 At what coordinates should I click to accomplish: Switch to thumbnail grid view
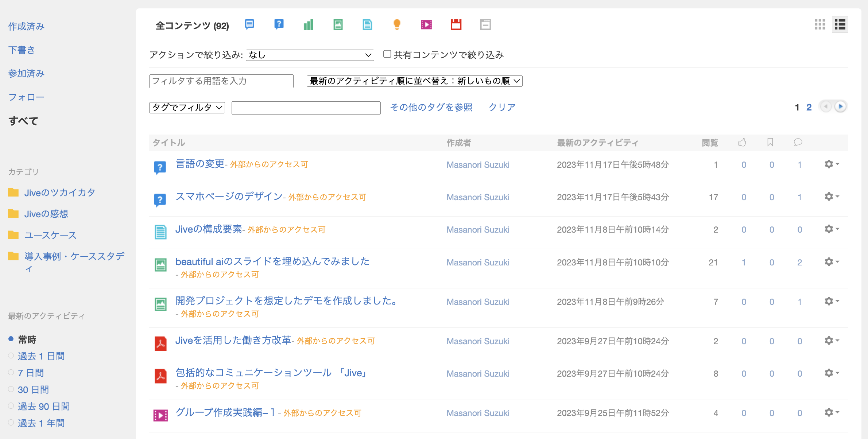819,24
